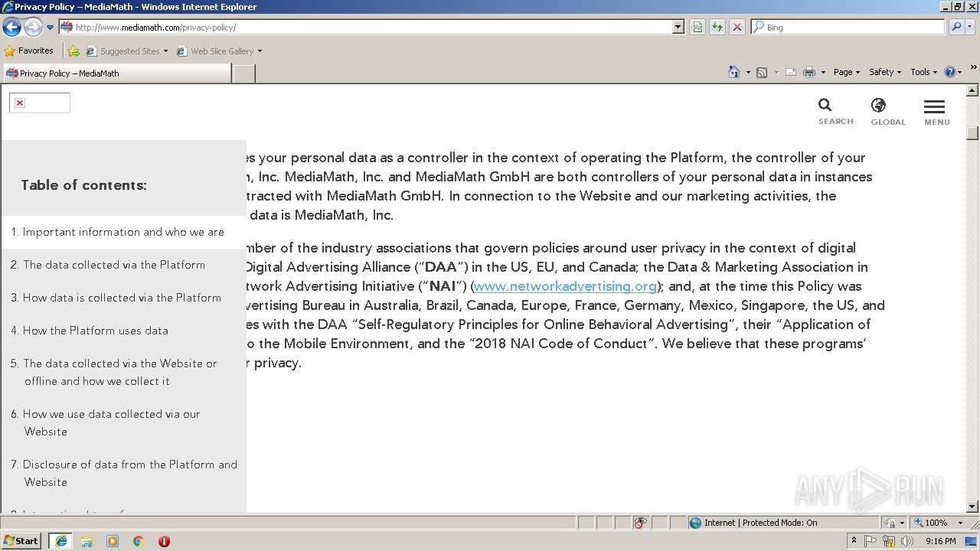Open the search provider dropdown arrow

click(971, 27)
